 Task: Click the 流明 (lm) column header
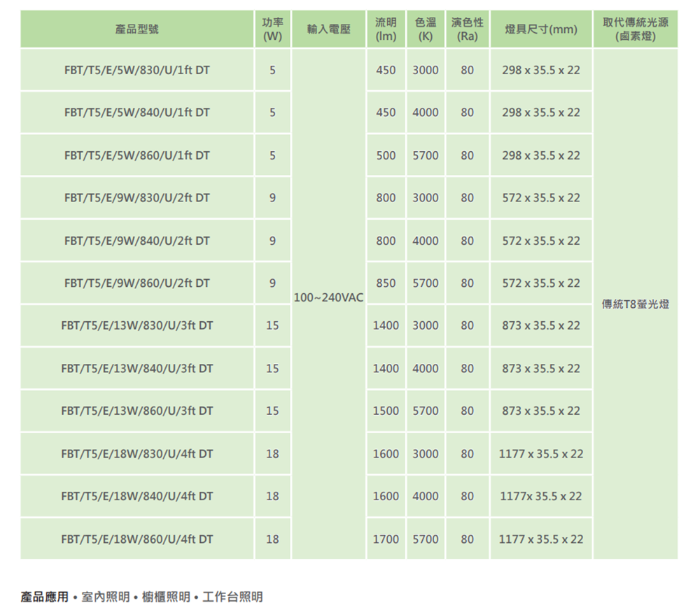(386, 29)
